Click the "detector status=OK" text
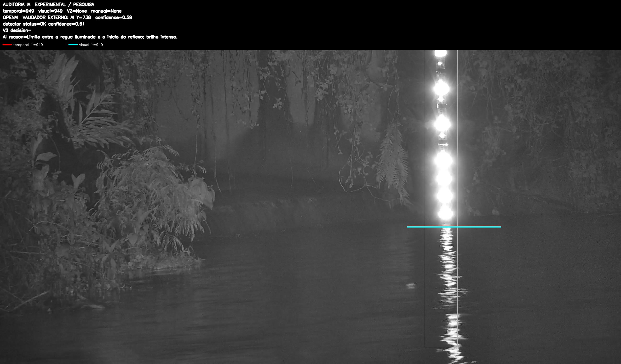Image resolution: width=621 pixels, height=364 pixels. (x=24, y=24)
